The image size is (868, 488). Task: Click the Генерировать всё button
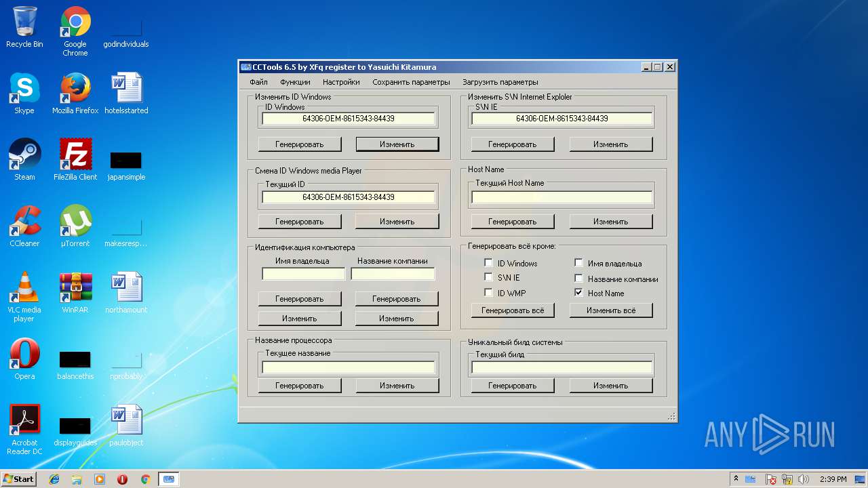(x=513, y=310)
